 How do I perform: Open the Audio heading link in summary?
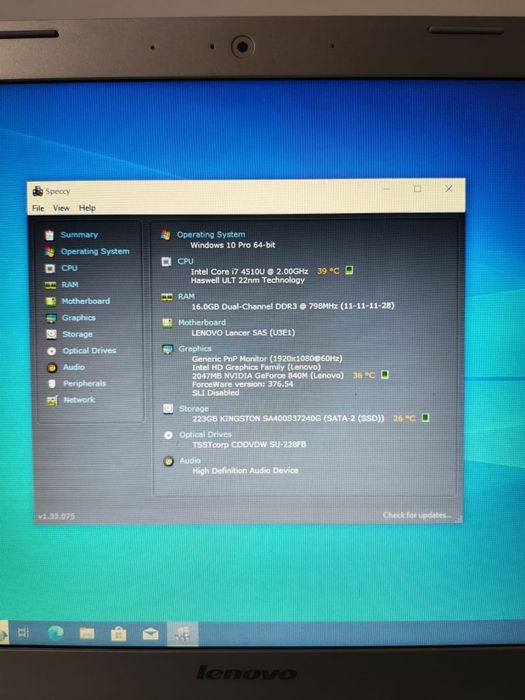point(190,460)
